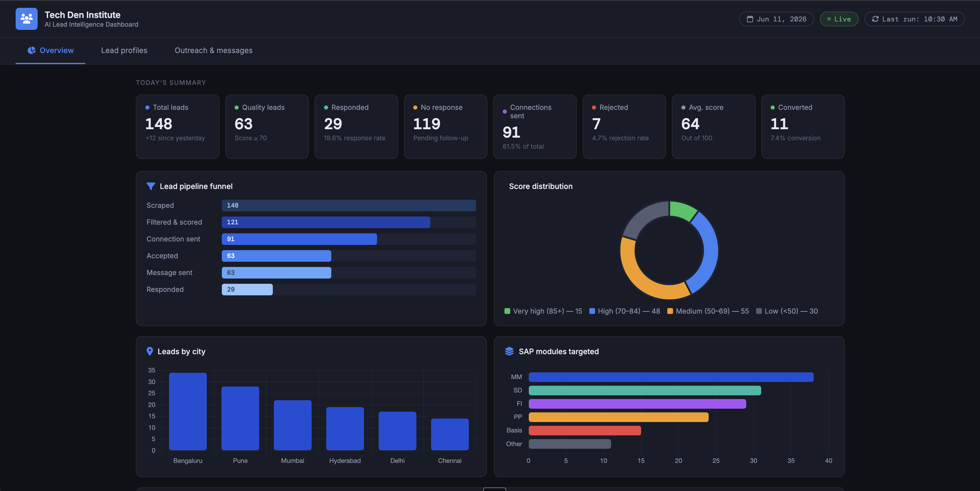Click the red Basis bar in SAP modules

(x=585, y=430)
